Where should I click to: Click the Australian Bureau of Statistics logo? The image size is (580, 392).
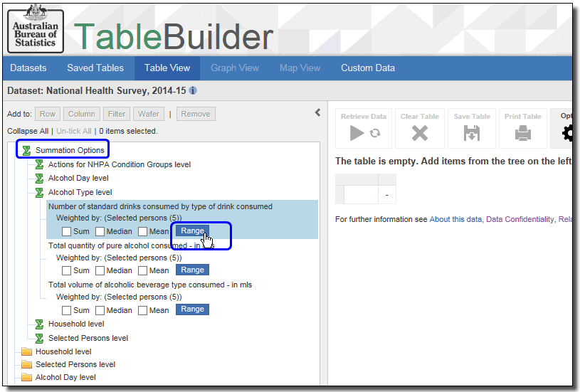click(x=36, y=28)
